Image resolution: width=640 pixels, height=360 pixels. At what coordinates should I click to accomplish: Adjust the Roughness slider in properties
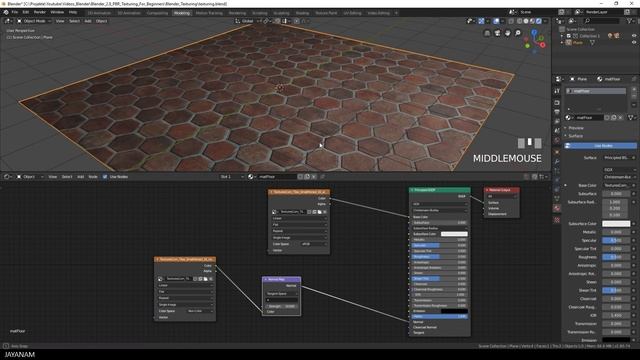tap(616, 257)
